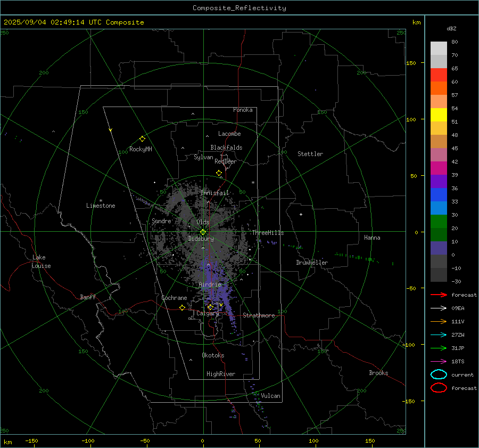Click the Didsbury label near the radar center
This screenshot has height=448, width=479.
[201, 239]
